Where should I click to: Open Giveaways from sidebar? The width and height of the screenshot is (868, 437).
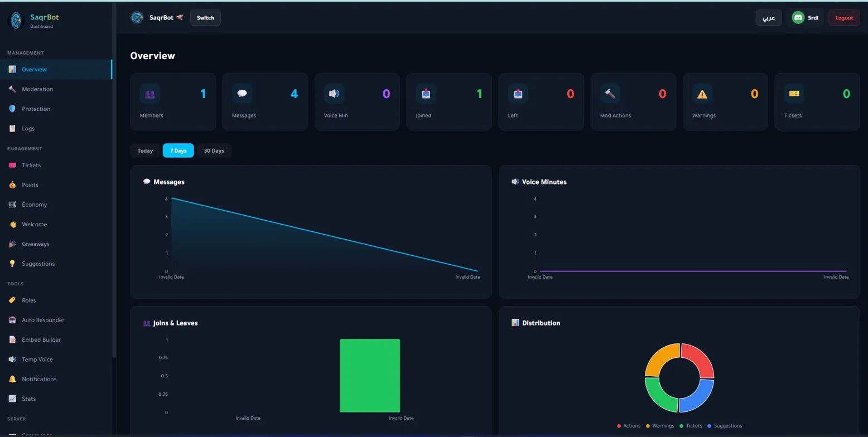pos(56,244)
